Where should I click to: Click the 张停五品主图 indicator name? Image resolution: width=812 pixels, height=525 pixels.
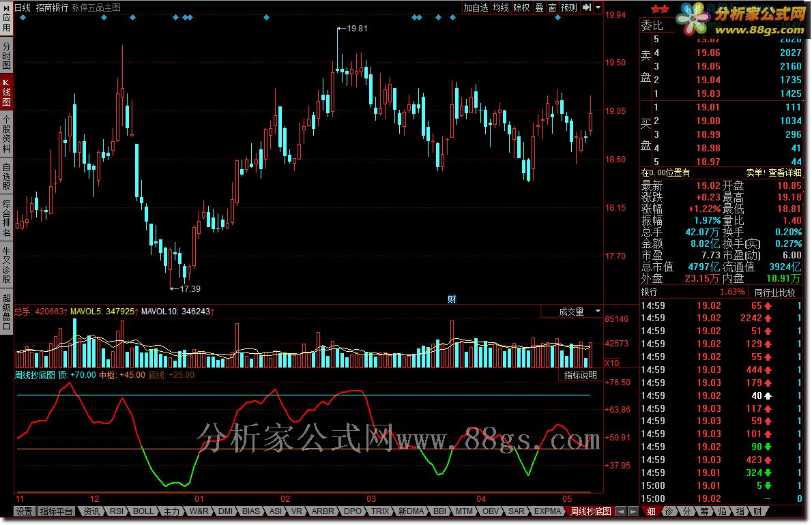[x=96, y=7]
